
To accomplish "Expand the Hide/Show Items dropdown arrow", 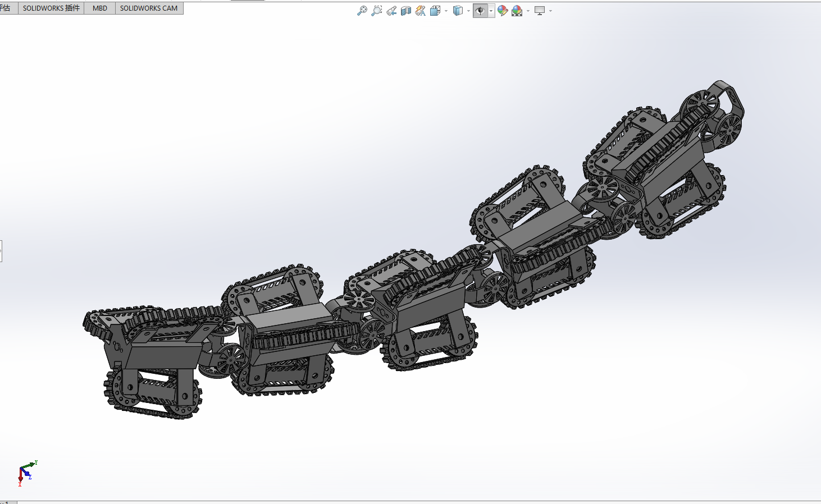I will tap(491, 11).
